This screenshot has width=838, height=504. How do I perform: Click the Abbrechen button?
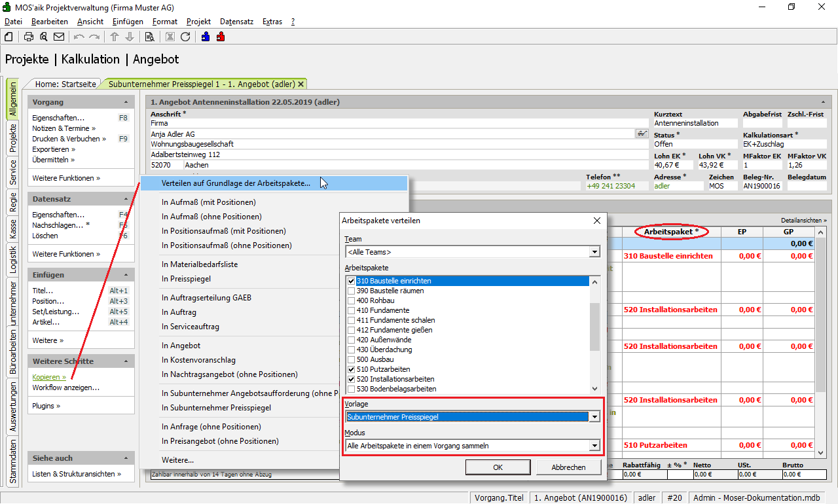coord(568,467)
